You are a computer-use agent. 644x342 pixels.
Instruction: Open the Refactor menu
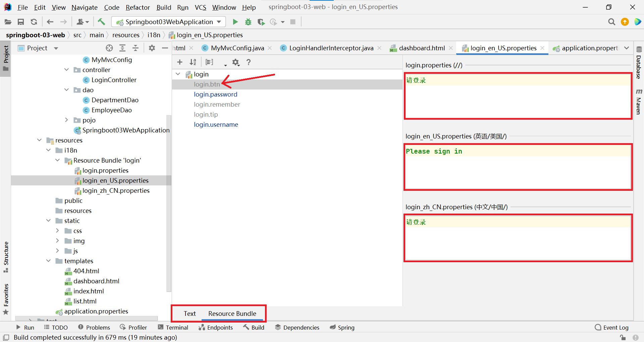tap(138, 7)
